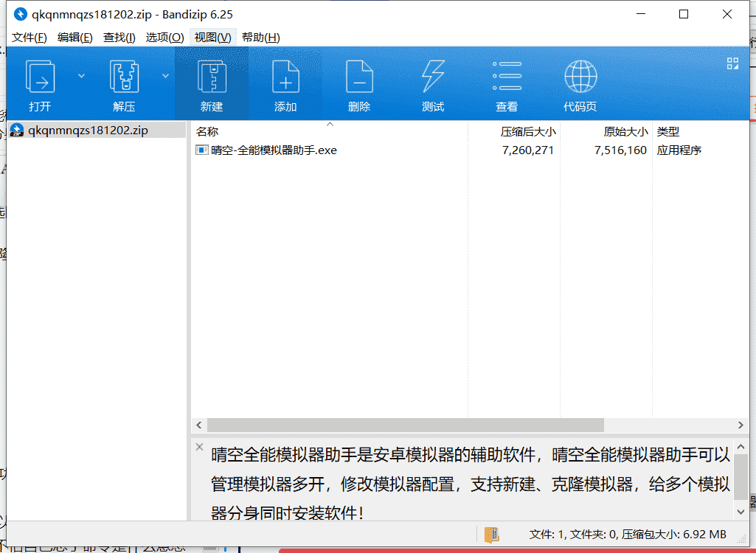756x553 pixels.
Task: Close the archive comment panel
Action: (x=200, y=447)
